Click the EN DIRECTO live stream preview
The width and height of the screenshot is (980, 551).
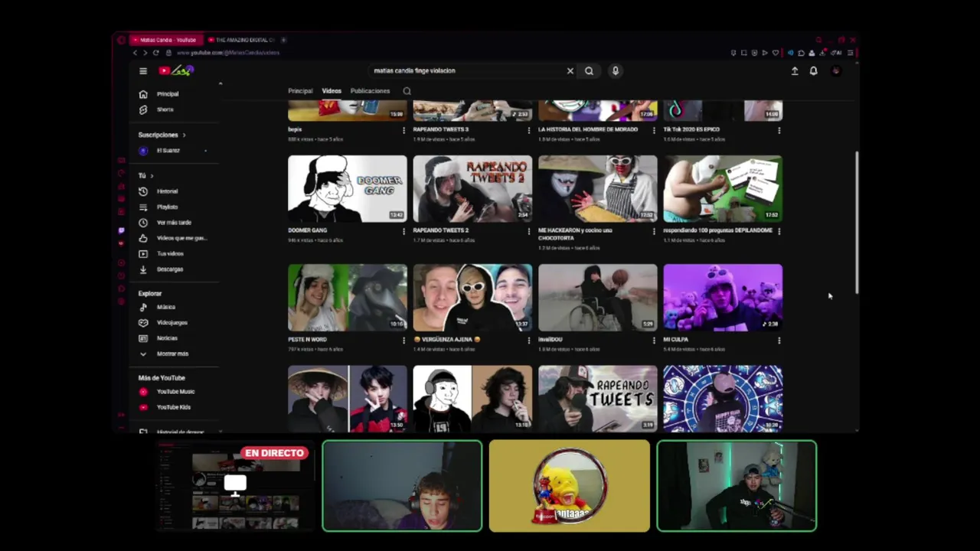(236, 485)
